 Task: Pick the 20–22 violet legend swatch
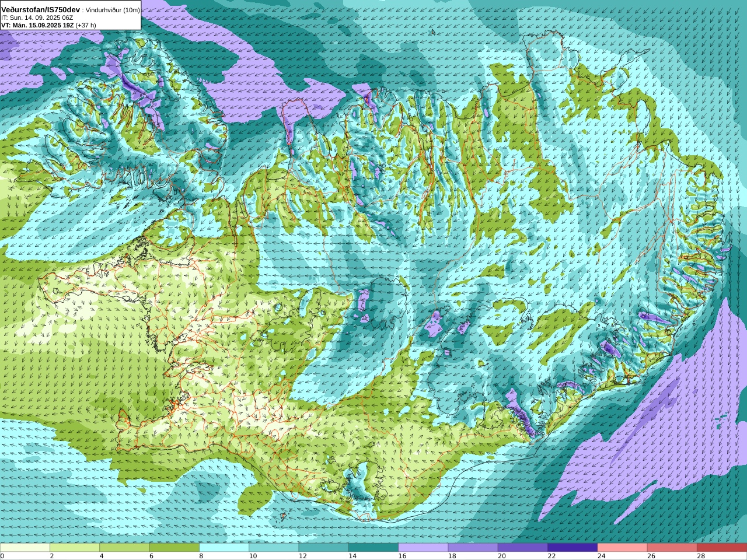[523, 548]
